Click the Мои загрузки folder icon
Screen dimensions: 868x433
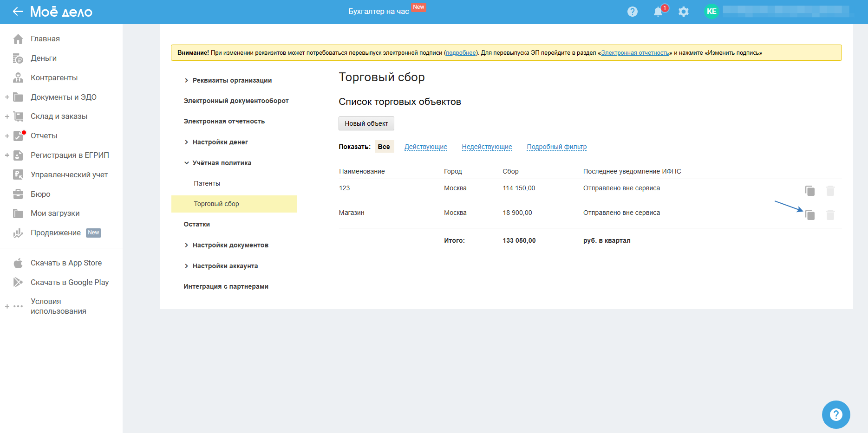[18, 213]
